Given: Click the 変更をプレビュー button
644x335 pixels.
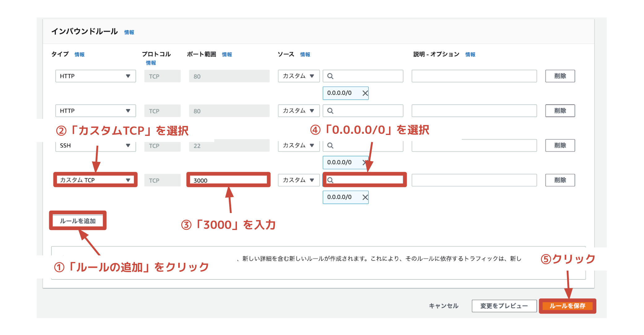Looking at the screenshot, I should tap(504, 306).
